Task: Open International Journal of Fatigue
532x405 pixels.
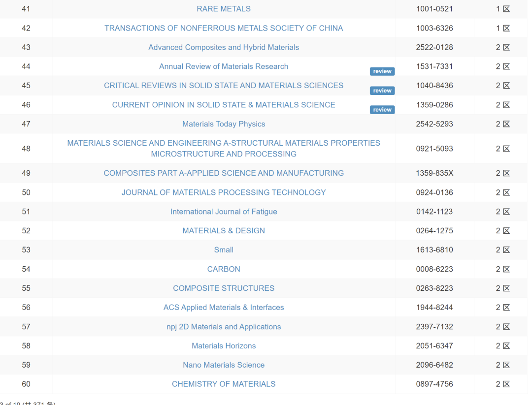Action: tap(224, 212)
